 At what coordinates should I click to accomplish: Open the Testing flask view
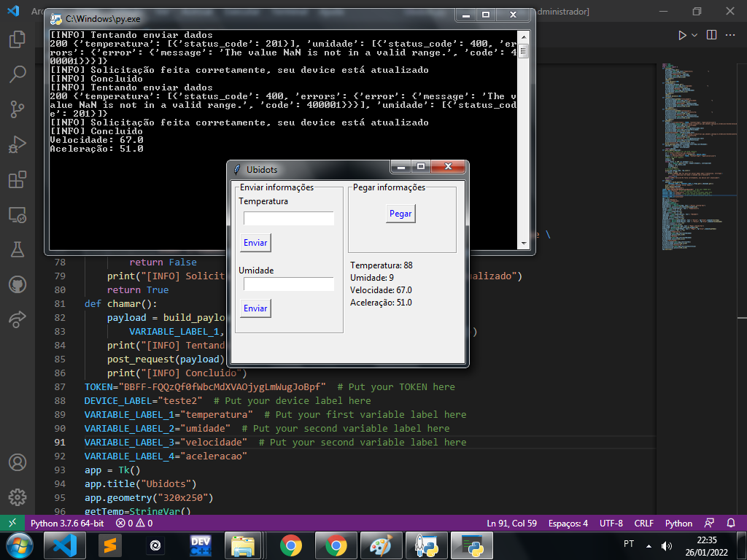18,249
